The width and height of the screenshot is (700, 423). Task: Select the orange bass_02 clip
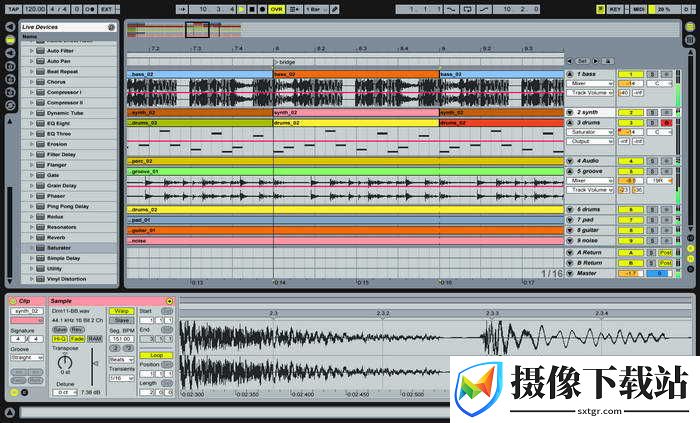[356, 75]
